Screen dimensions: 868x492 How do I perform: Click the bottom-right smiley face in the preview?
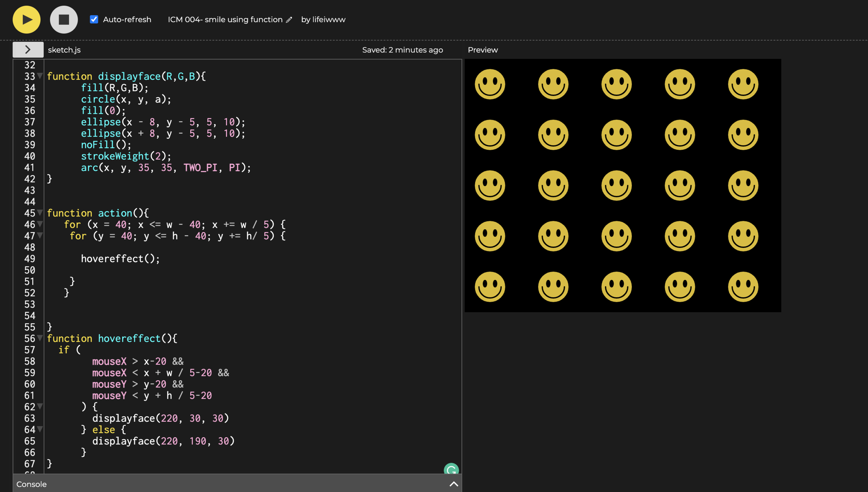(743, 287)
